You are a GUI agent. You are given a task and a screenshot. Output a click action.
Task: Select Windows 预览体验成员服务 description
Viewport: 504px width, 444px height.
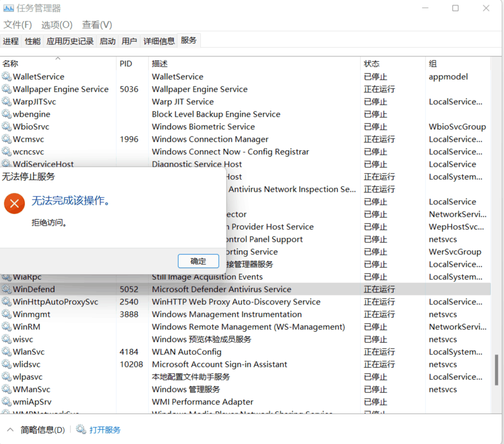point(201,339)
